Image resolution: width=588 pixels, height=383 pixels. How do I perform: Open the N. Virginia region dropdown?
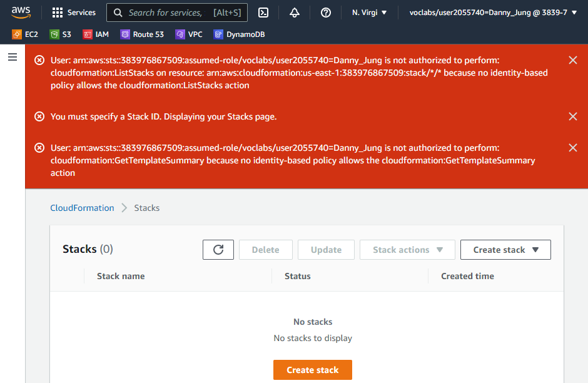click(x=369, y=13)
